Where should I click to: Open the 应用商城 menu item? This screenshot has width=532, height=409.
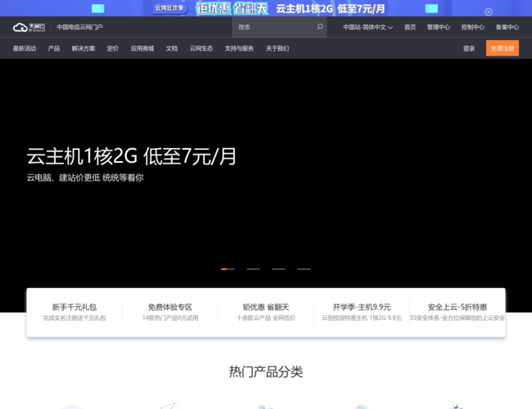pyautogui.click(x=142, y=48)
